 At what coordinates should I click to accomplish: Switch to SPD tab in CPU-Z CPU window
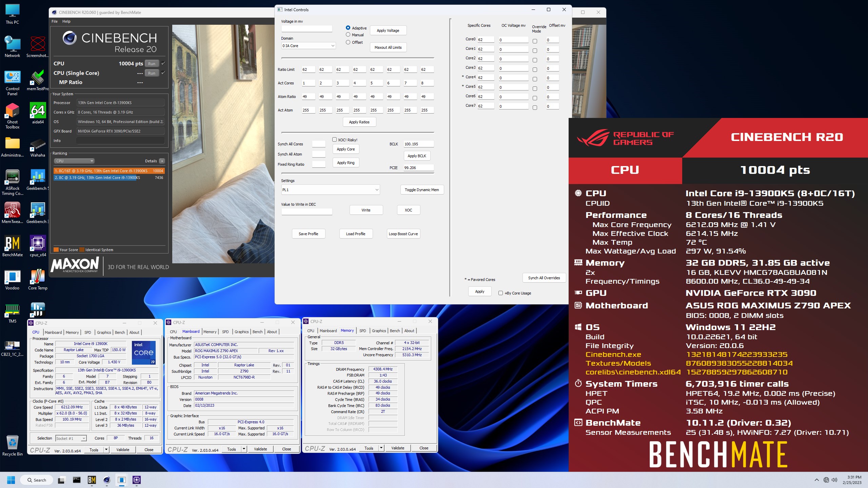click(87, 332)
